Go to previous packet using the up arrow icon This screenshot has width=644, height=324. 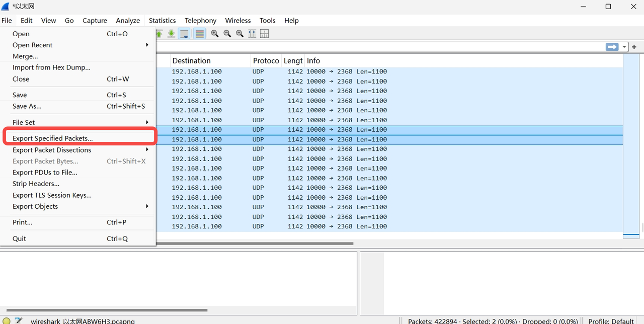click(x=159, y=33)
